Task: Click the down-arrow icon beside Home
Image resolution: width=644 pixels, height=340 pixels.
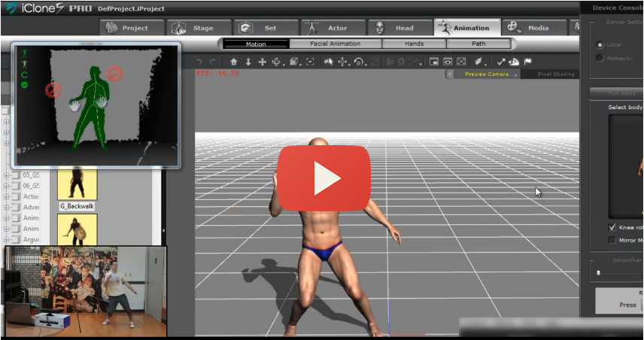Action: [248, 62]
